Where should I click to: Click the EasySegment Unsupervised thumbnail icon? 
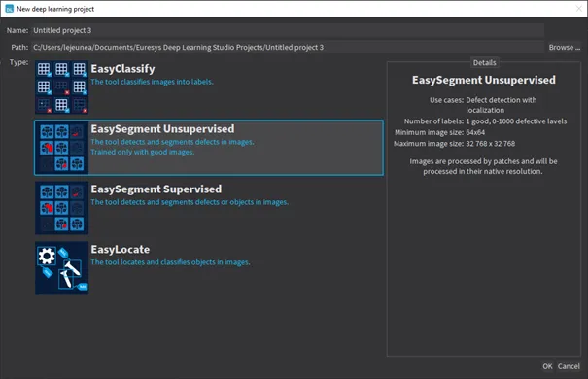coord(62,148)
